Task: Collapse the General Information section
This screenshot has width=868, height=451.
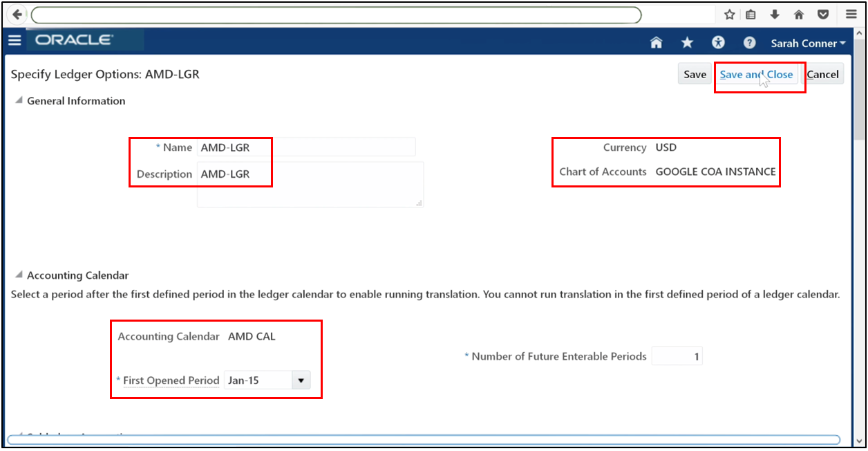Action: click(17, 101)
